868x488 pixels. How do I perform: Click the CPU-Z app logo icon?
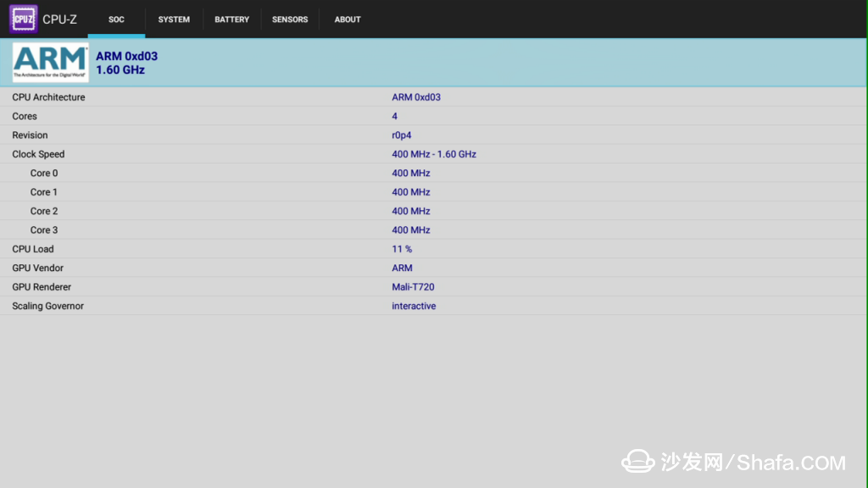tap(23, 19)
